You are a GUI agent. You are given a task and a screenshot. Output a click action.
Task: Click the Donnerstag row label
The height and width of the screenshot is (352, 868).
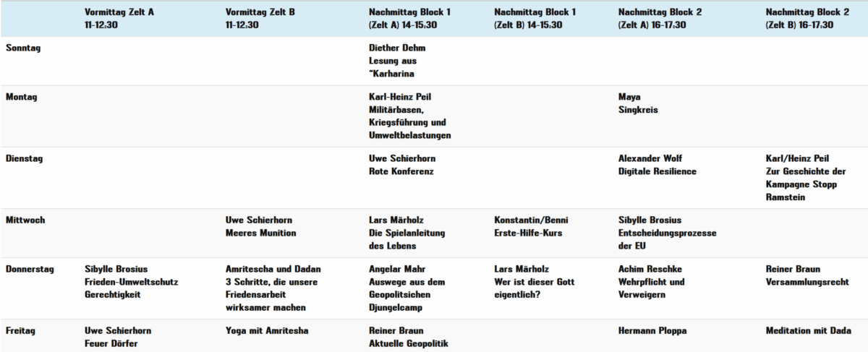click(28, 269)
